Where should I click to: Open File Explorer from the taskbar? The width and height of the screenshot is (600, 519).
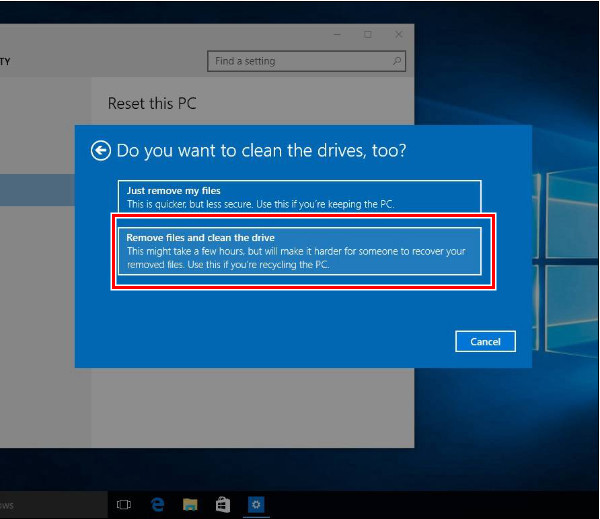point(190,504)
